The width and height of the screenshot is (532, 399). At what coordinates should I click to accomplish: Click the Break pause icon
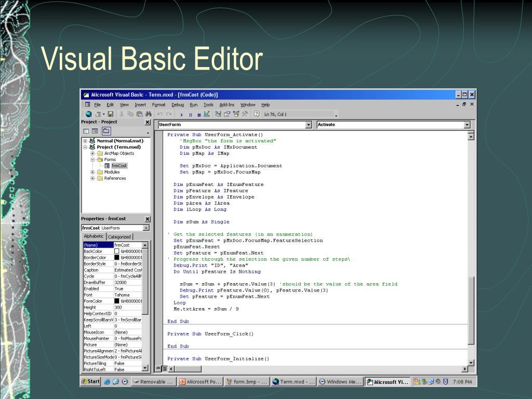coord(190,115)
